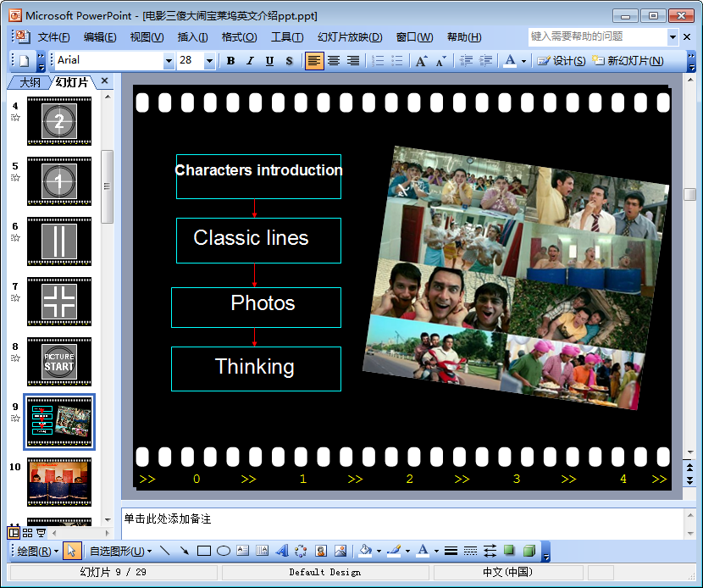
Task: Select slide 8 Picture Start thumbnail
Action: 59,362
